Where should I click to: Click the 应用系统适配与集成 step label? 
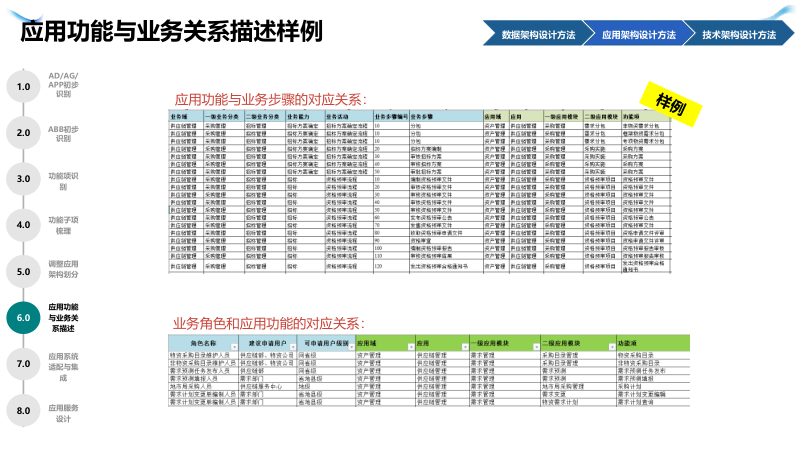coord(63,367)
